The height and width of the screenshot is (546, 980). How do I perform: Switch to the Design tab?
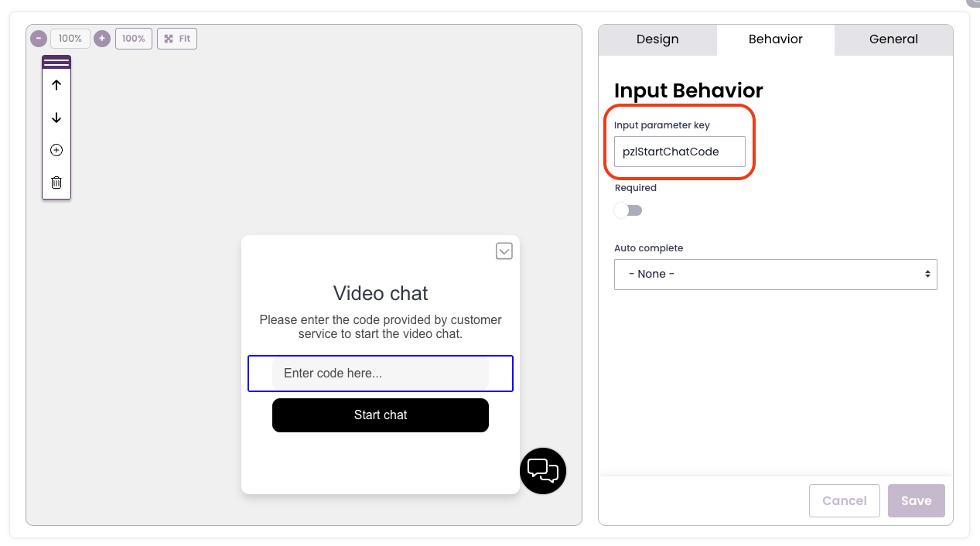tap(657, 39)
